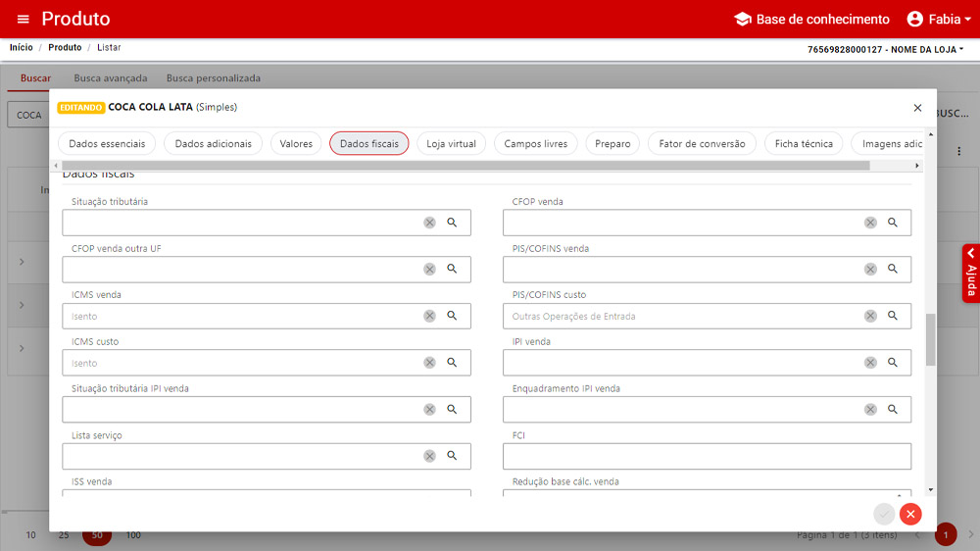Click the dialog's vertical scrollbar thumb
980x551 pixels.
point(930,339)
